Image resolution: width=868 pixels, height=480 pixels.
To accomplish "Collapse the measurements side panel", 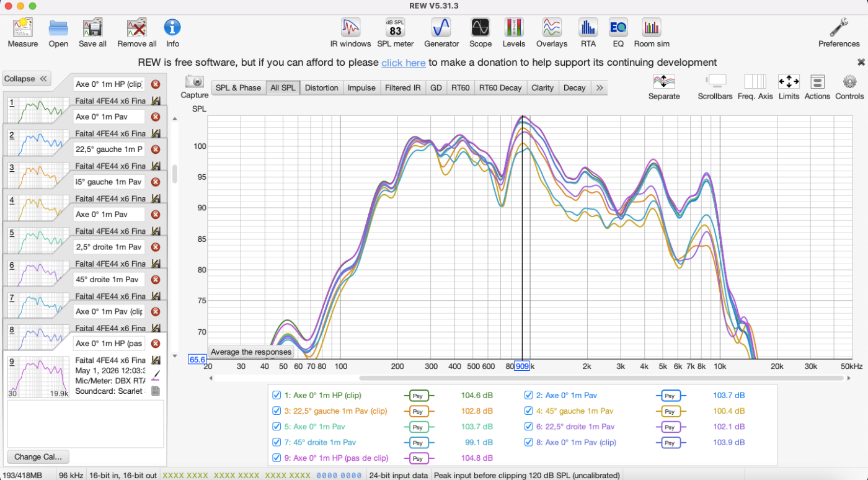I will (x=26, y=79).
